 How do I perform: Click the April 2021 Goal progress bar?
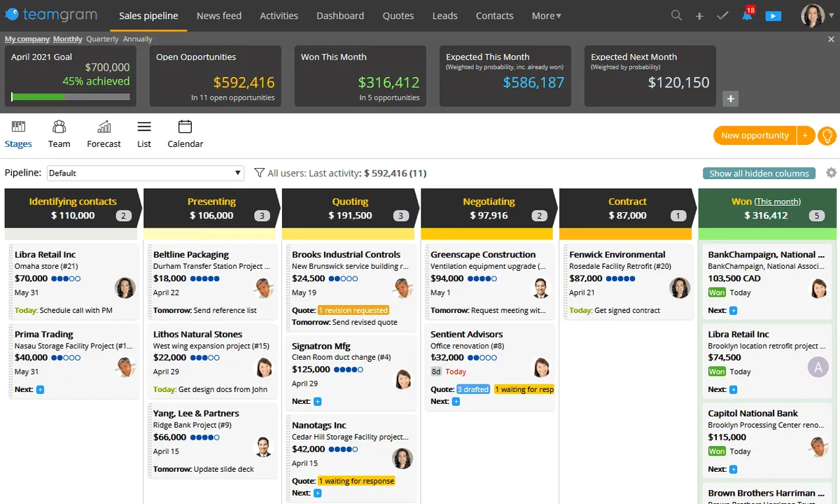pos(71,97)
